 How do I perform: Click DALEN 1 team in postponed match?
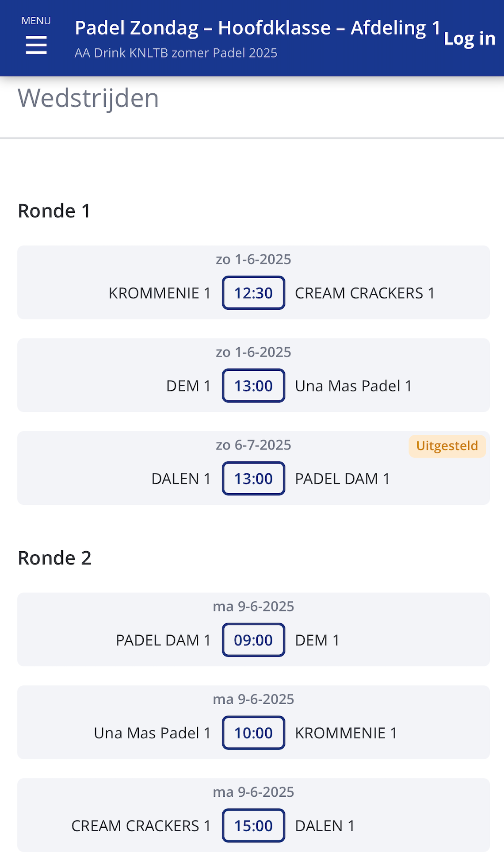pyautogui.click(x=181, y=479)
